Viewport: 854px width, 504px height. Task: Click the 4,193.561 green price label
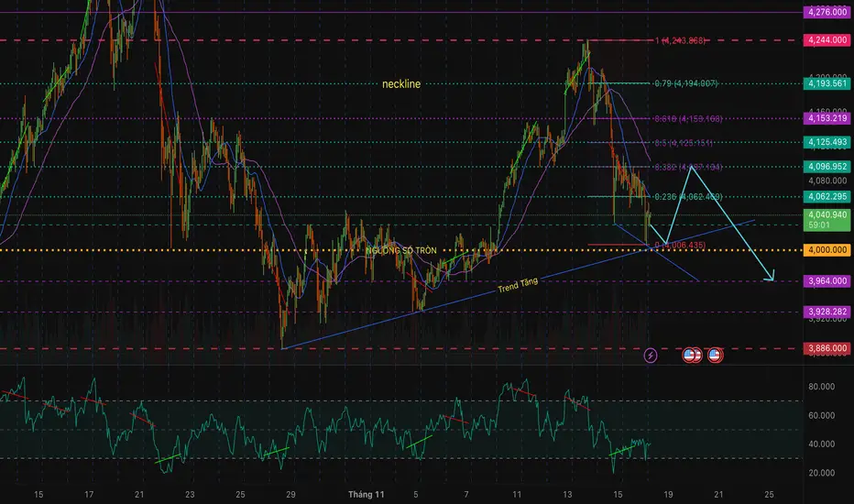click(x=827, y=83)
